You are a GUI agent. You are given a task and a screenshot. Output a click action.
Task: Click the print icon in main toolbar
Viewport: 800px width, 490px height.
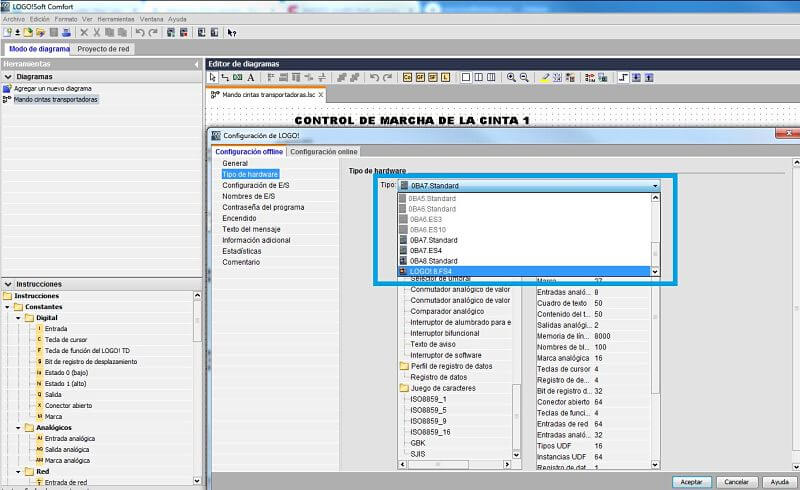(66, 32)
